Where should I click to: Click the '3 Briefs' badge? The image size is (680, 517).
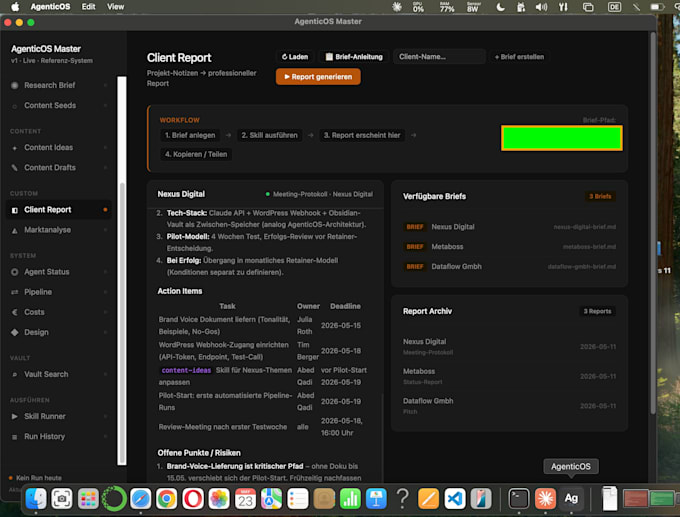[600, 196]
